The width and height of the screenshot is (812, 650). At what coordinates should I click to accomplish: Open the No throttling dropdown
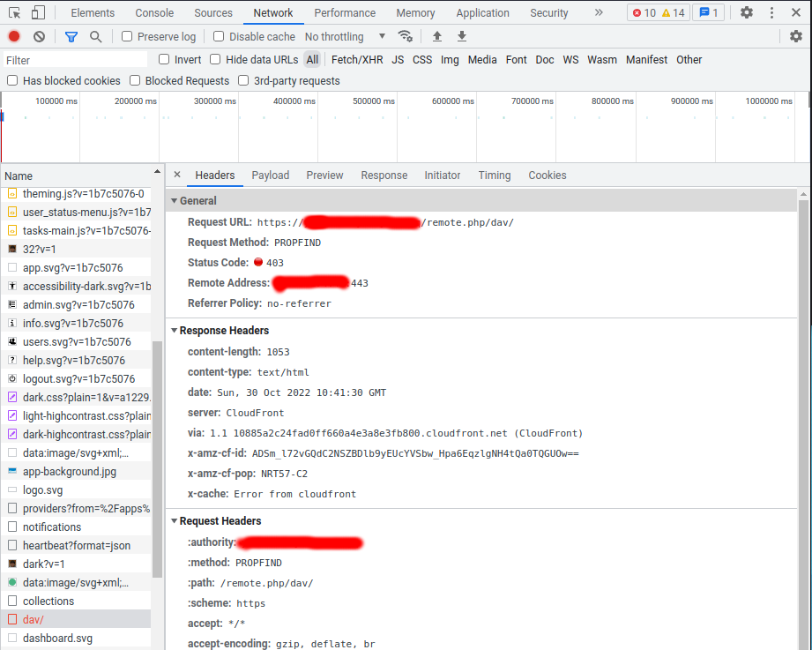pyautogui.click(x=345, y=37)
